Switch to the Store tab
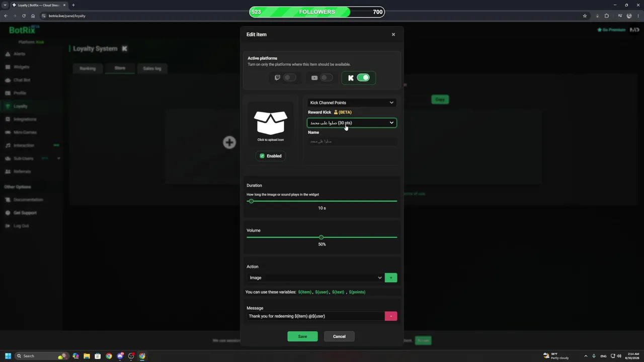Viewport: 644px width, 362px height. (x=120, y=68)
